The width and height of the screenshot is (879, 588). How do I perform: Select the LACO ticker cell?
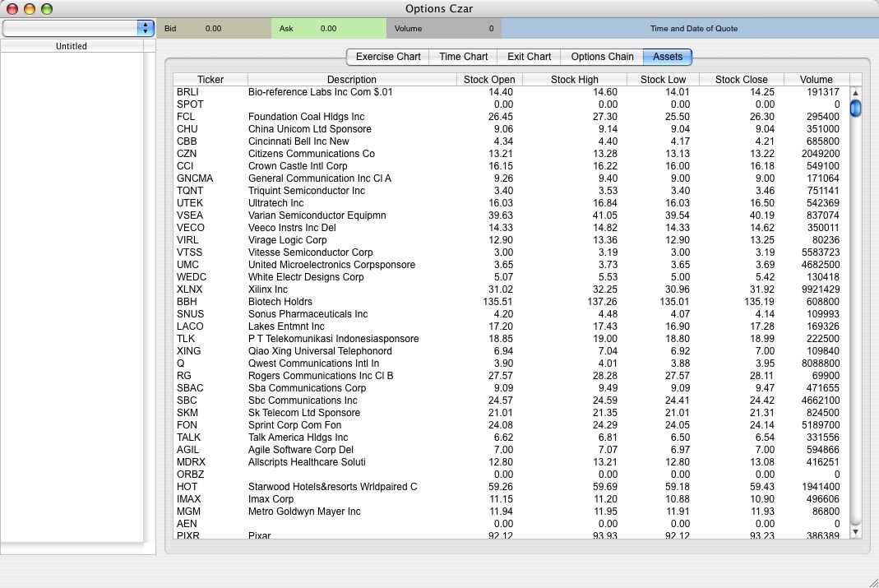pyautogui.click(x=189, y=326)
